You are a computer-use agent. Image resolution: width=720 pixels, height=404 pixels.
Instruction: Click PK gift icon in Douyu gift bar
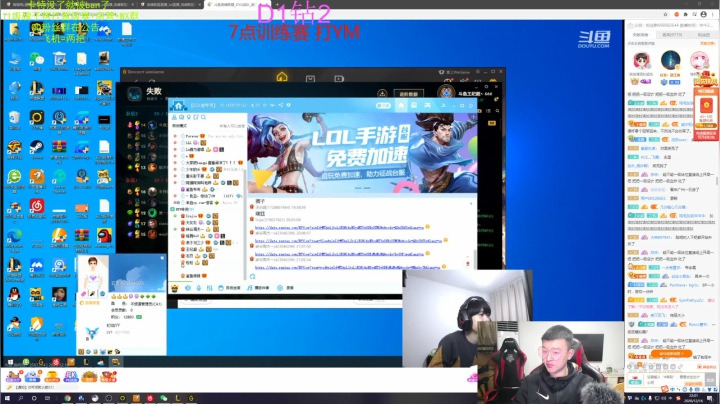(71, 376)
